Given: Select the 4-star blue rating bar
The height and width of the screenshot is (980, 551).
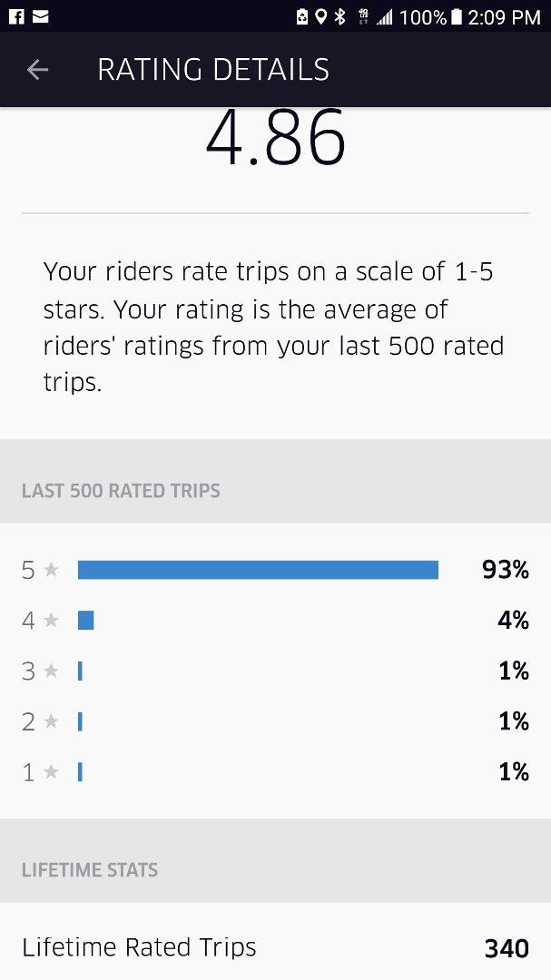Looking at the screenshot, I should click(85, 621).
